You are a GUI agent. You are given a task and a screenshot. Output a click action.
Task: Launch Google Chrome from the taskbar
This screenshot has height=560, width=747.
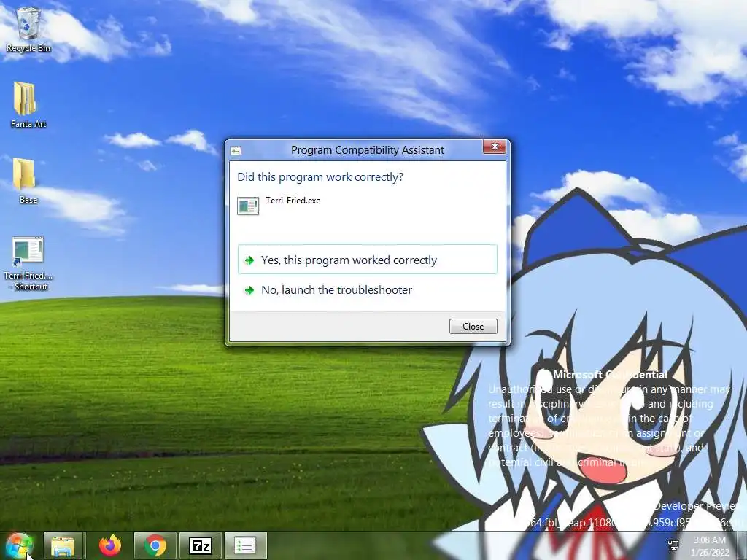(155, 545)
